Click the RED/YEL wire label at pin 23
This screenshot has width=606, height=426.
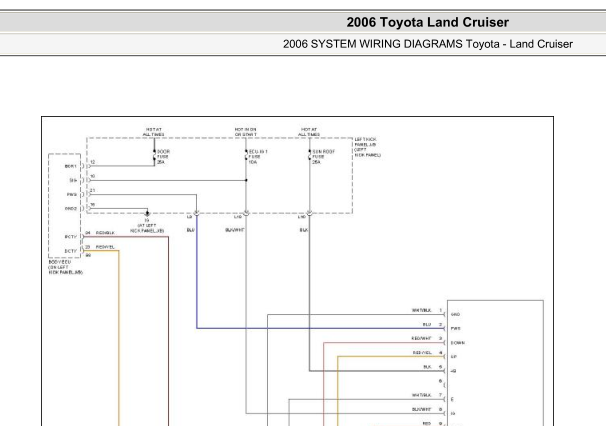[x=105, y=247]
